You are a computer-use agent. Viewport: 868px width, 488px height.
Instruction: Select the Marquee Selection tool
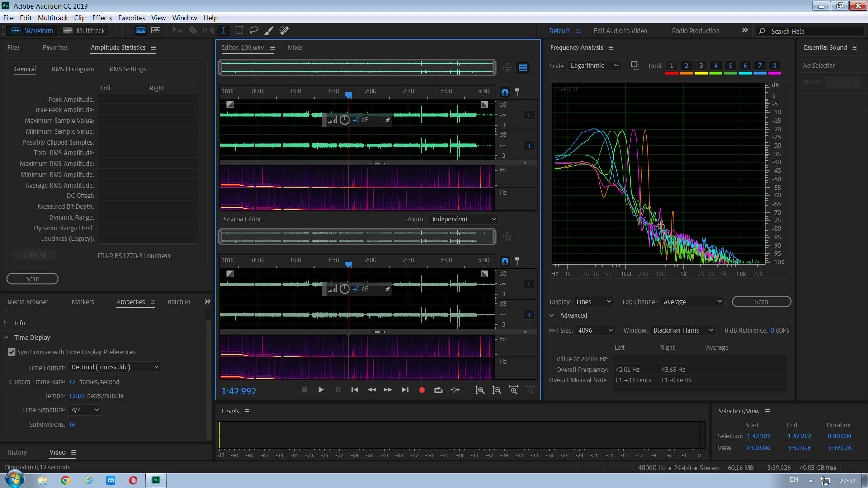click(239, 30)
